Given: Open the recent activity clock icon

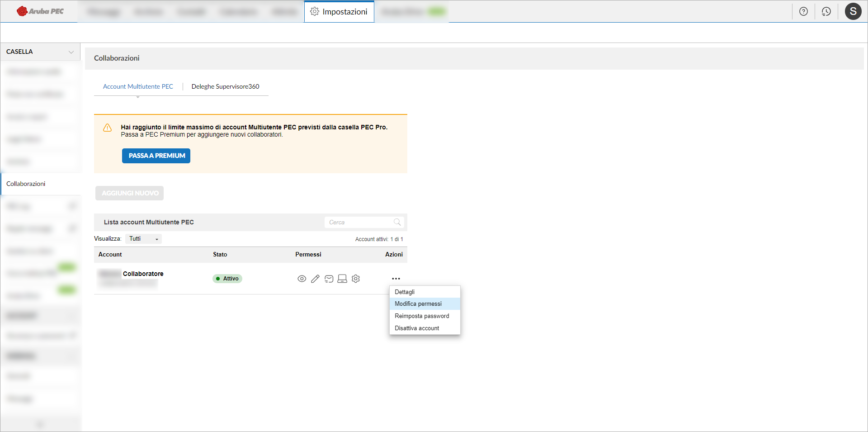Looking at the screenshot, I should tap(826, 11).
